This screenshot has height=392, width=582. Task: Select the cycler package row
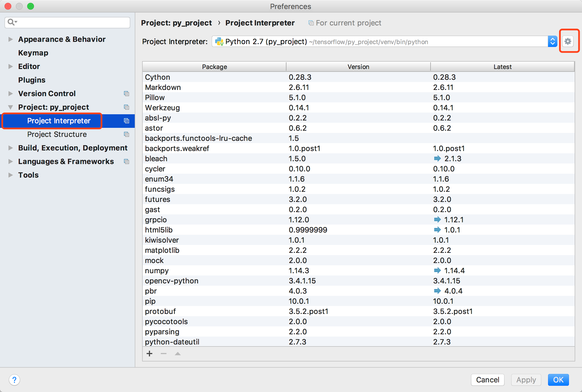(358, 169)
